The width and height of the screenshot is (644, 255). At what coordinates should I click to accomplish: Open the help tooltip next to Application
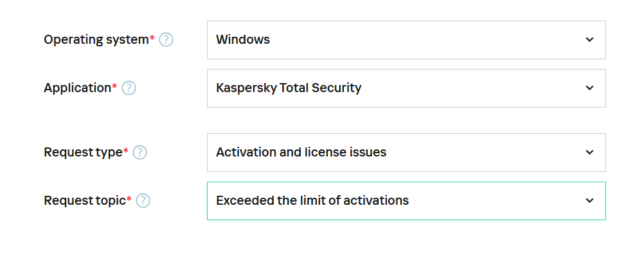click(x=129, y=88)
